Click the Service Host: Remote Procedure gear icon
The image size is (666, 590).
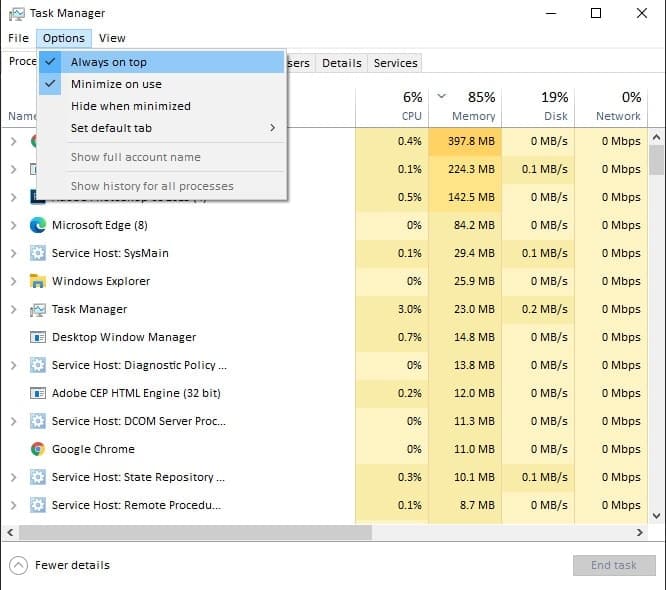pos(38,505)
